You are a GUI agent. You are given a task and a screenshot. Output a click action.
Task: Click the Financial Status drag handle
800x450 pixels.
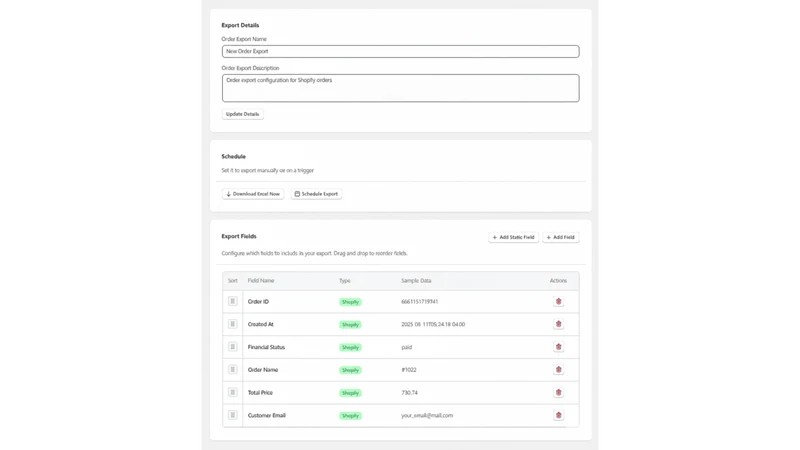coord(233,347)
